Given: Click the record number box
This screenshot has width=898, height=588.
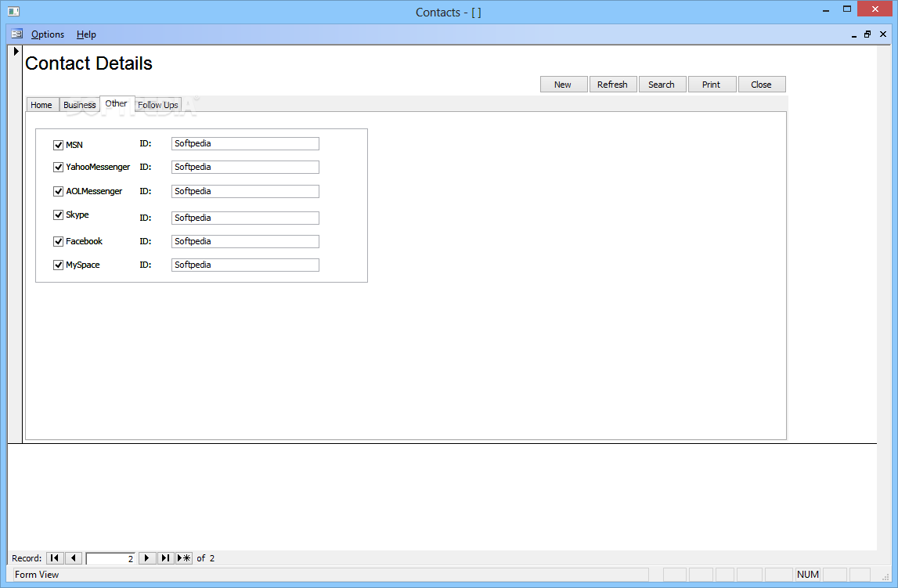Looking at the screenshot, I should (110, 558).
